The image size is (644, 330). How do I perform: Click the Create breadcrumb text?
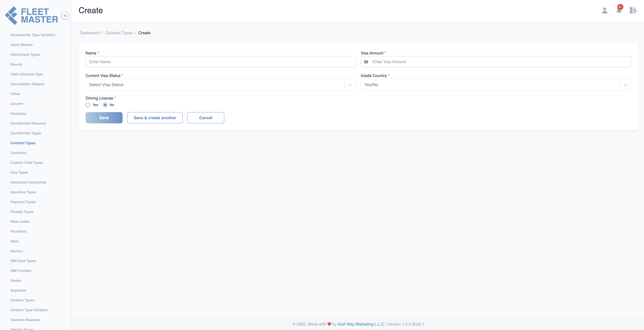coord(144,33)
